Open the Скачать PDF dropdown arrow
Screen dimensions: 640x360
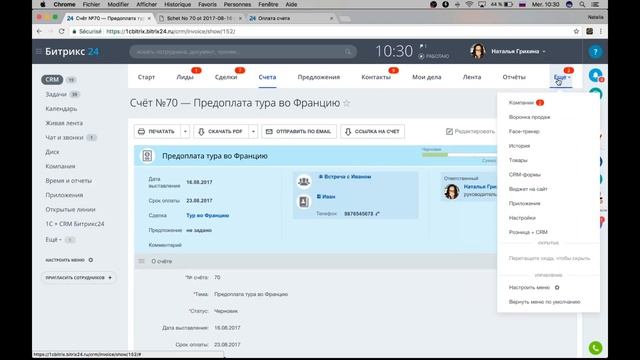[x=253, y=131]
